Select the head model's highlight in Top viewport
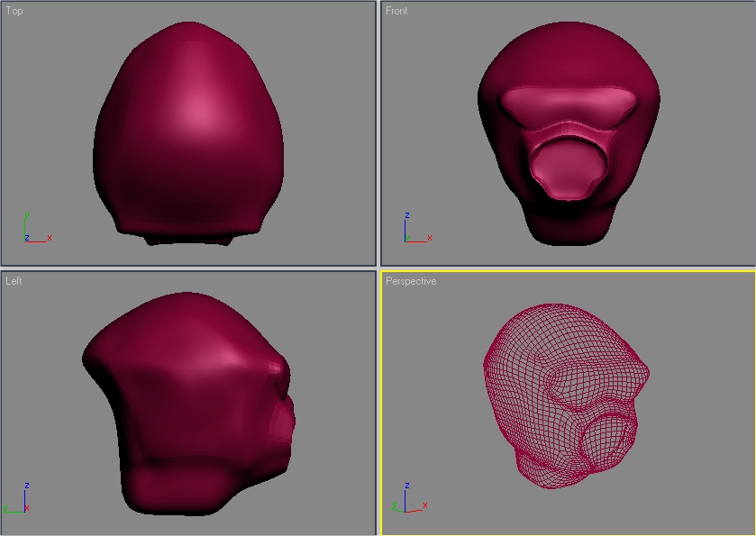Viewport: 756px width, 536px height. point(198,111)
